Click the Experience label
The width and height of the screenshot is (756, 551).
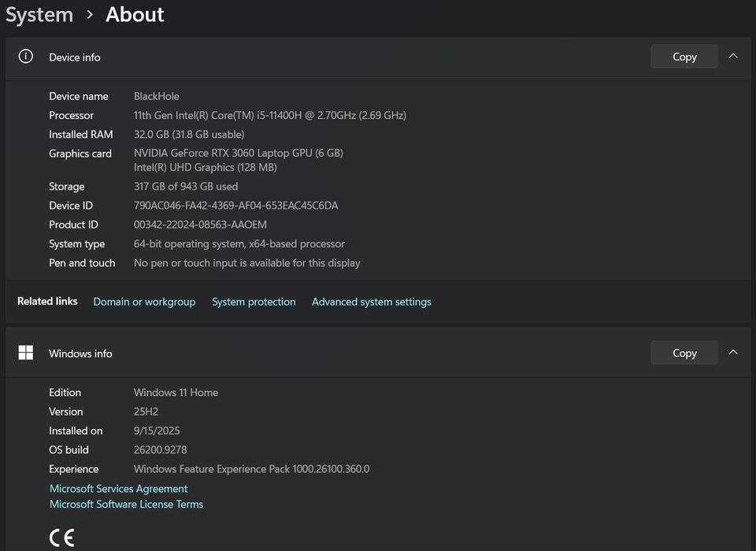click(x=73, y=468)
